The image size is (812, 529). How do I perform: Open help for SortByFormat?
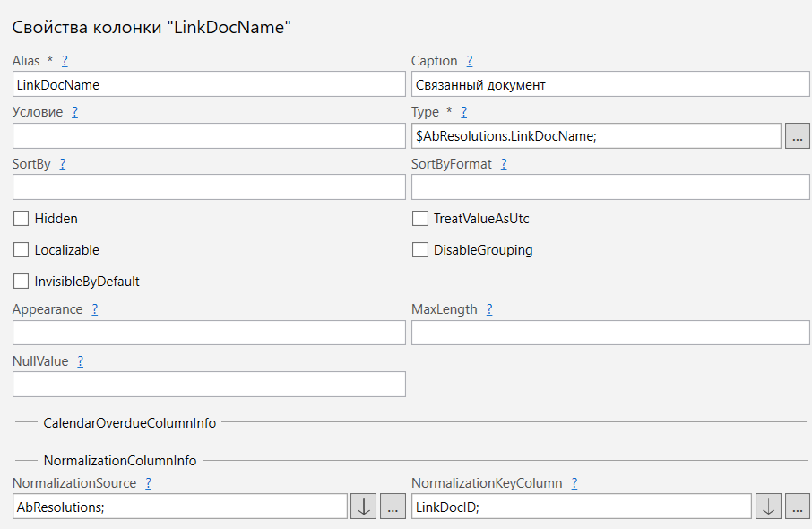point(504,164)
